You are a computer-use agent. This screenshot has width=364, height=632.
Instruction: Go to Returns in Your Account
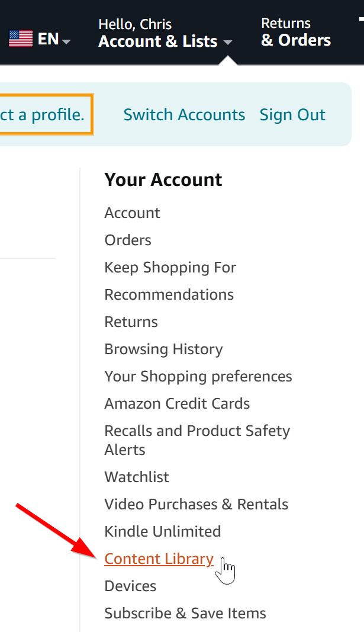(x=131, y=322)
